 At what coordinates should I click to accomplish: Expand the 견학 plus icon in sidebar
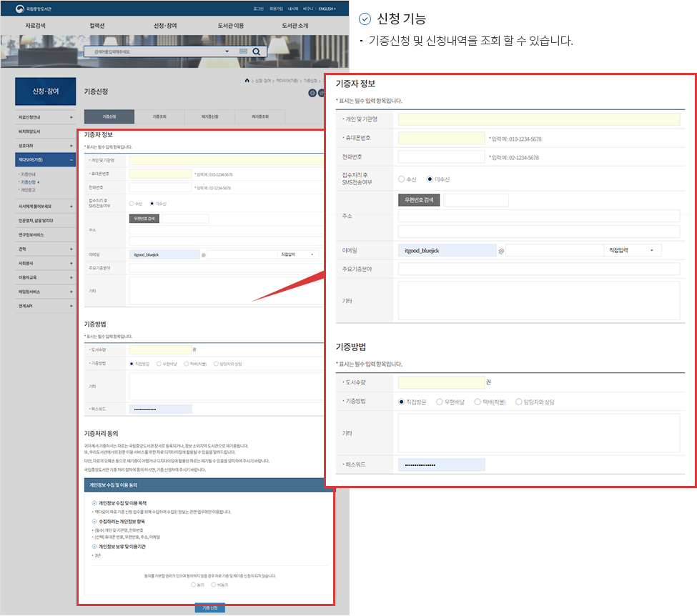pyautogui.click(x=71, y=249)
